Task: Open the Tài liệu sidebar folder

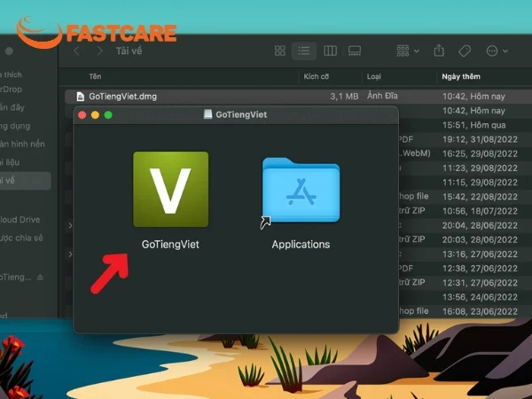Action: click(10, 162)
